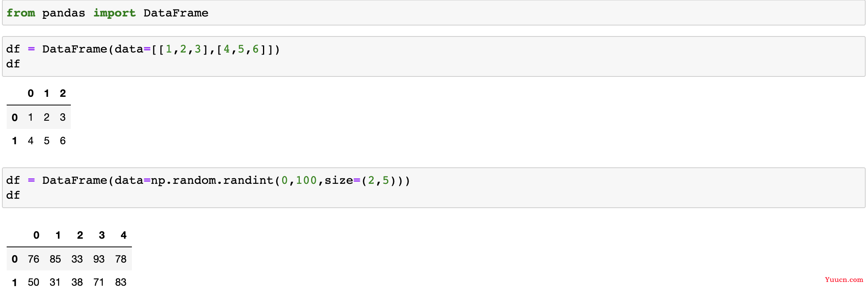Click column header 4 in second table
This screenshot has height=301, width=868.
[123, 235]
